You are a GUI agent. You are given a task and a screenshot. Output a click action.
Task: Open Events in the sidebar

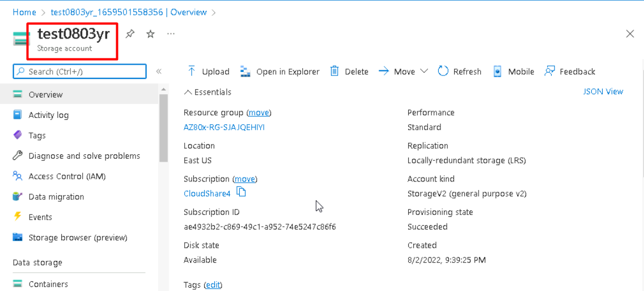40,217
